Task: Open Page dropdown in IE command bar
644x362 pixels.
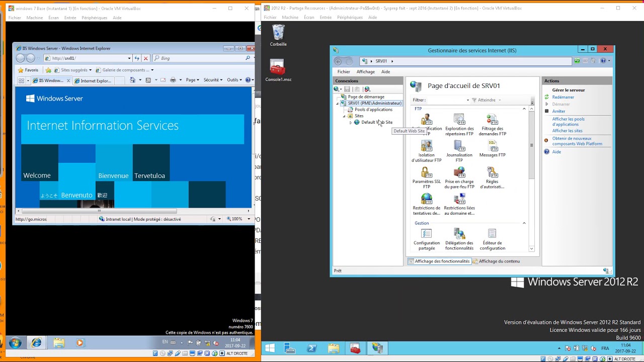Action: pos(192,80)
